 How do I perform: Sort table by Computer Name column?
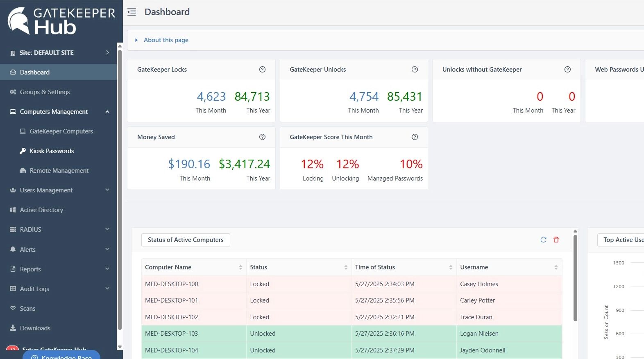click(x=240, y=267)
